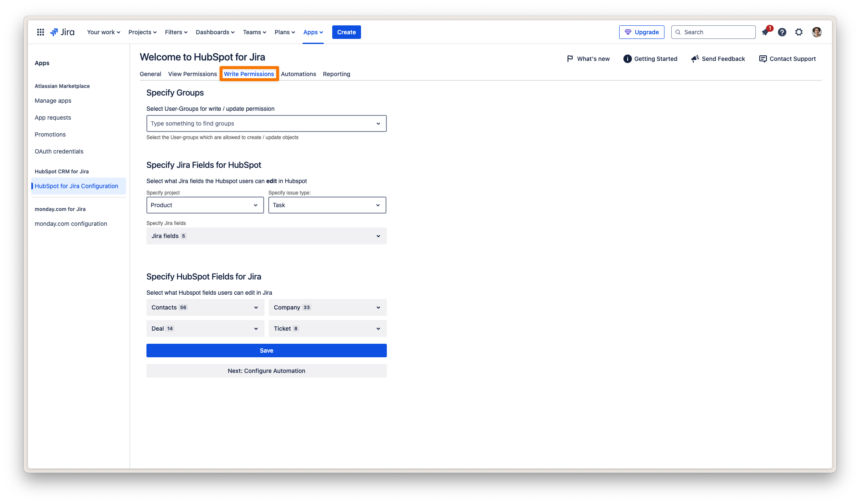Viewport: 860px width, 504px height.
Task: Open the settings gear icon
Action: coord(799,32)
